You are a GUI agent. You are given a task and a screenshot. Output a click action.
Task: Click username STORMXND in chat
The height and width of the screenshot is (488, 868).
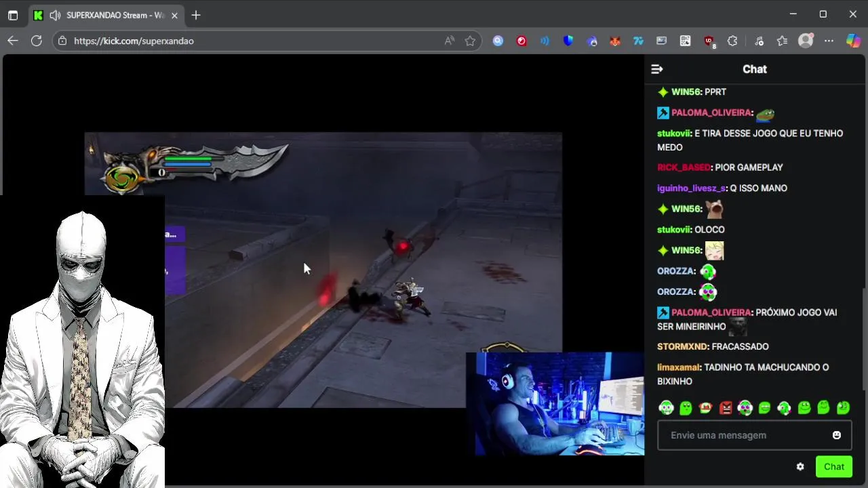click(682, 346)
